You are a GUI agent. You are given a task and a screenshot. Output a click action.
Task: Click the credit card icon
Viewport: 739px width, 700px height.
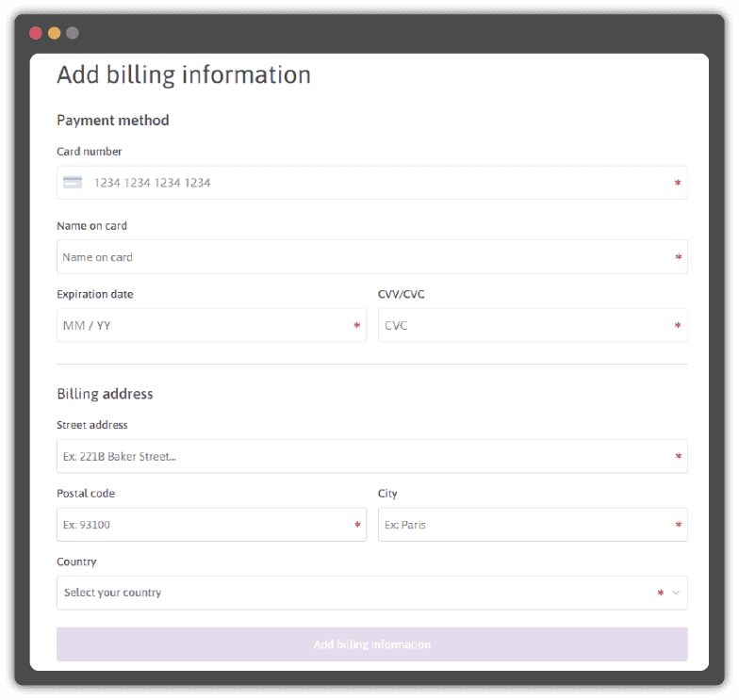[73, 183]
